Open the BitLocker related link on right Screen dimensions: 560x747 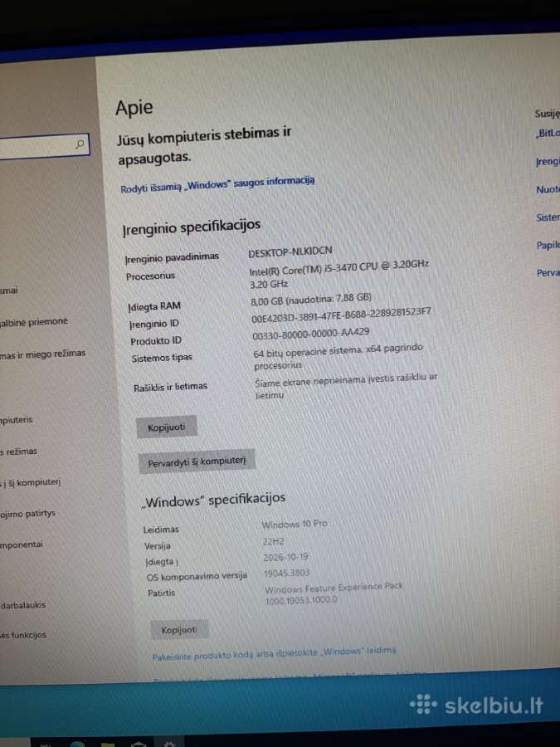pos(548,134)
